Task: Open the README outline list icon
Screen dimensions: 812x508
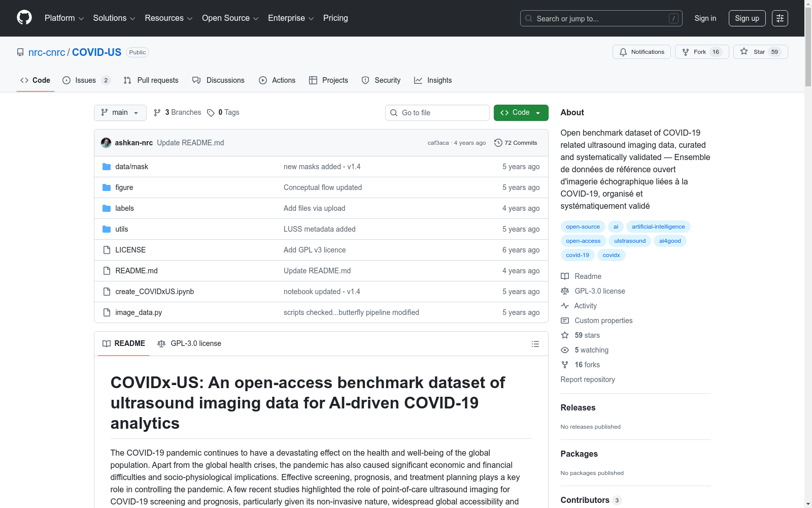Action: [x=535, y=344]
